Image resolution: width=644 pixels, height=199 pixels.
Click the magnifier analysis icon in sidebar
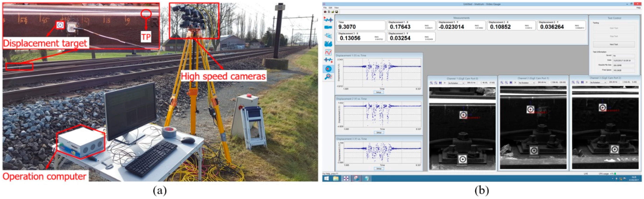click(x=328, y=77)
